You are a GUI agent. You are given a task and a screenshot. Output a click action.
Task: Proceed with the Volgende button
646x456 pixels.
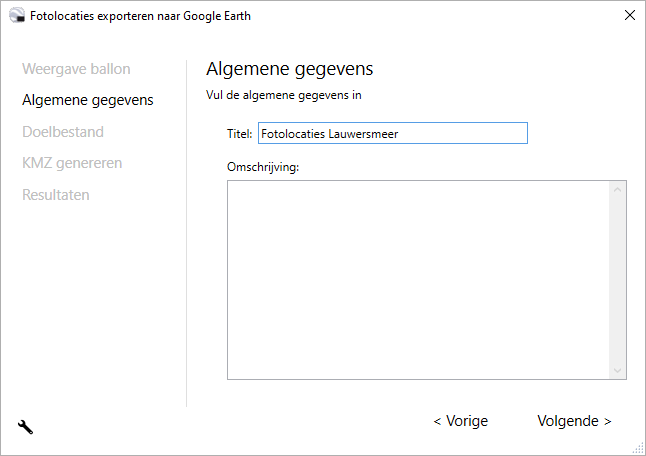pos(574,421)
